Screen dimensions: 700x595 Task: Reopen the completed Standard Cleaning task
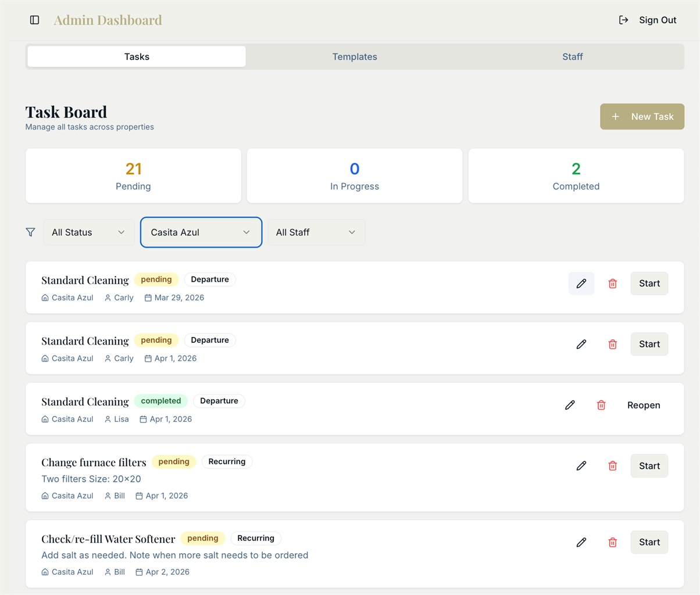(644, 405)
